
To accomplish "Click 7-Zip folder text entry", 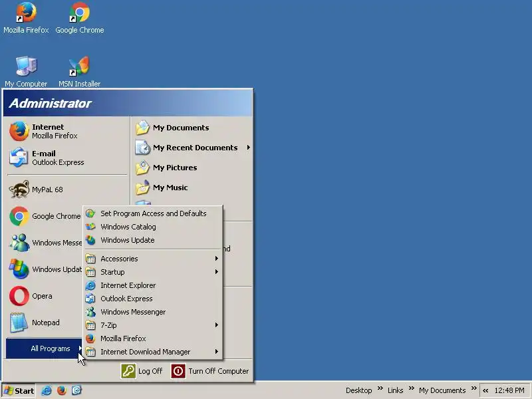I will 108,325.
